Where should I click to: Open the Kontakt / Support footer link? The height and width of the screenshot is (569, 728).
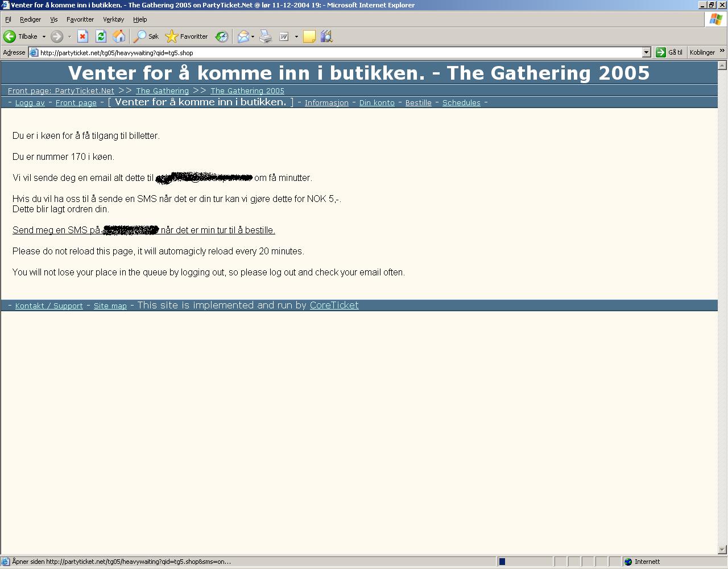[49, 306]
